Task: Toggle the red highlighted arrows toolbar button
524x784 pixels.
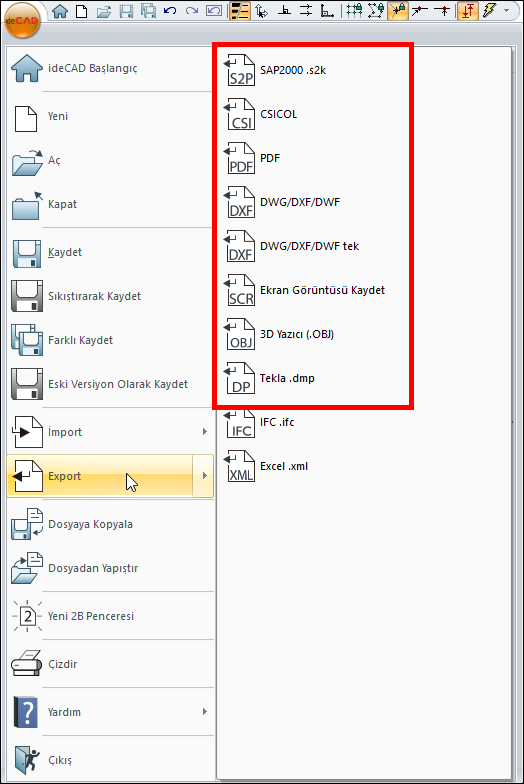Action: tap(467, 10)
